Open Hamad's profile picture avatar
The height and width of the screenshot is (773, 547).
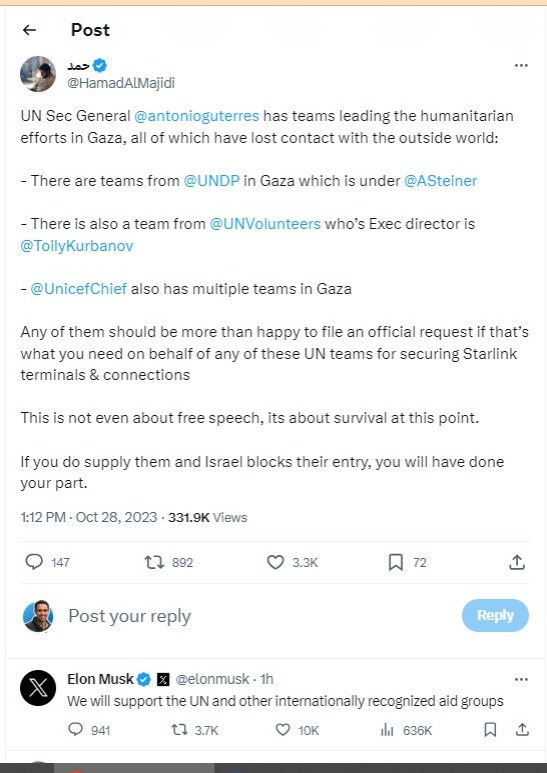pyautogui.click(x=38, y=74)
